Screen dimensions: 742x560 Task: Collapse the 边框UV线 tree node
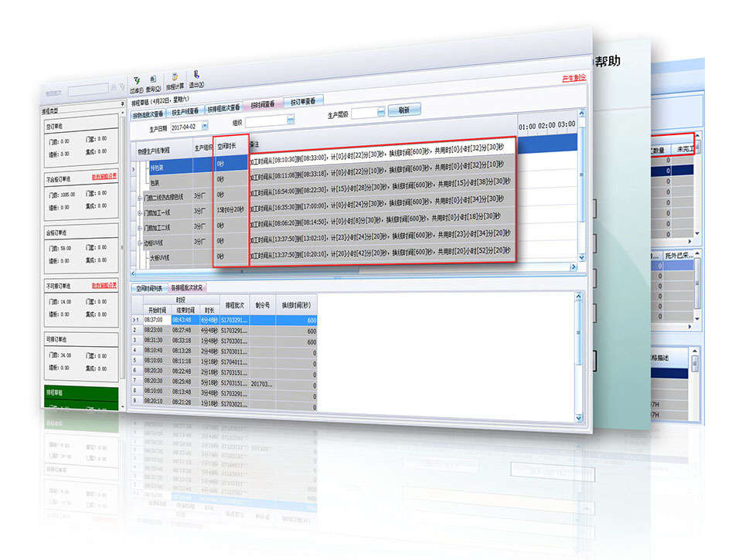pyautogui.click(x=140, y=241)
